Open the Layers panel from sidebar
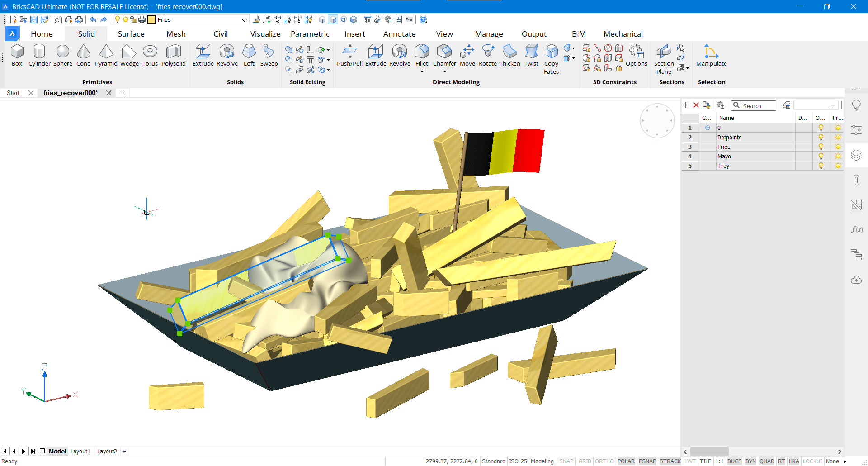 (x=856, y=155)
